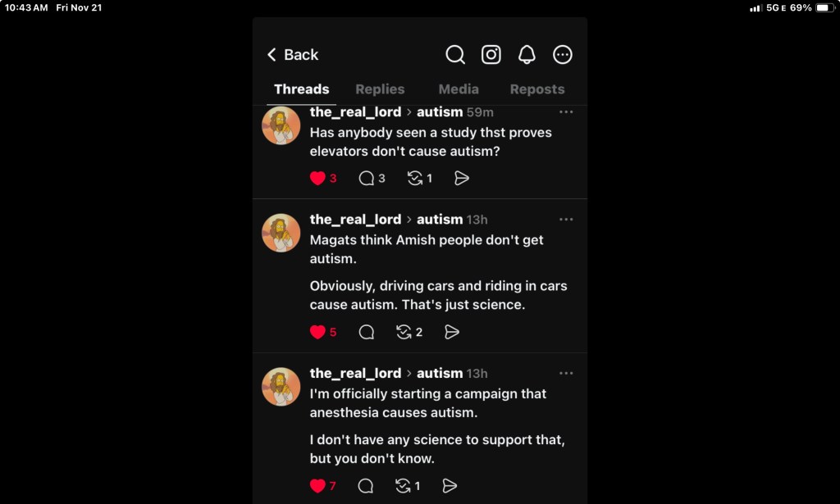The image size is (840, 504).
Task: Open the Instagram profile icon
Action: click(x=491, y=55)
